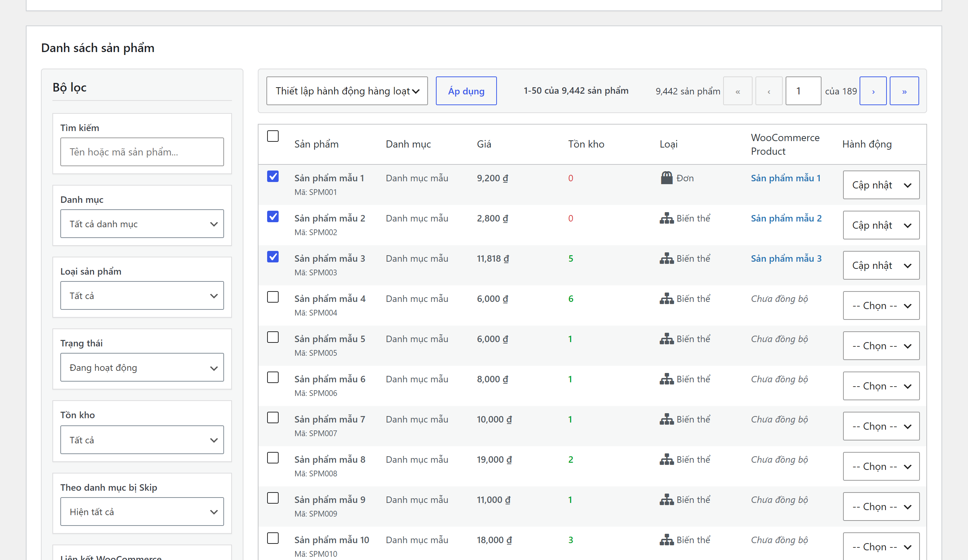Click the 'Chưa đồng bộ' status for Sản phẩm mẫu 8
The width and height of the screenshot is (968, 560).
(779, 459)
